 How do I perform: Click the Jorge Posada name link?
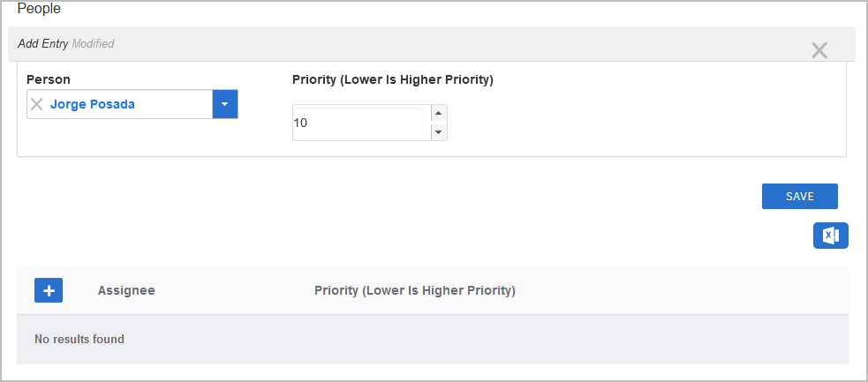pos(93,104)
